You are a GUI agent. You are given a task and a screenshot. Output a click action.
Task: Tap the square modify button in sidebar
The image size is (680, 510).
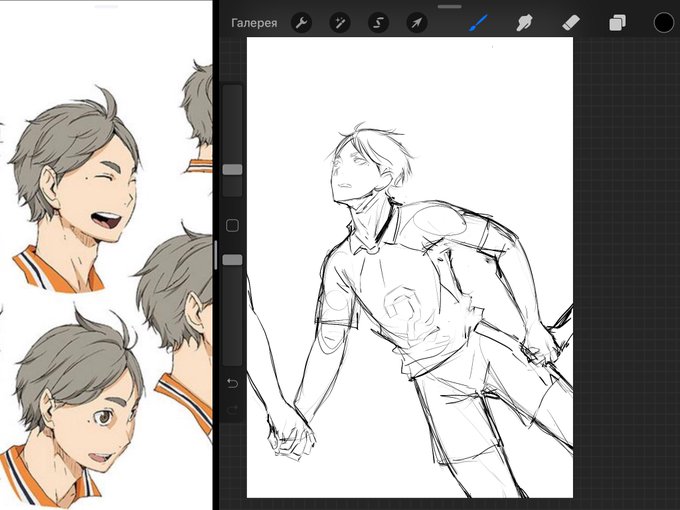(x=232, y=226)
